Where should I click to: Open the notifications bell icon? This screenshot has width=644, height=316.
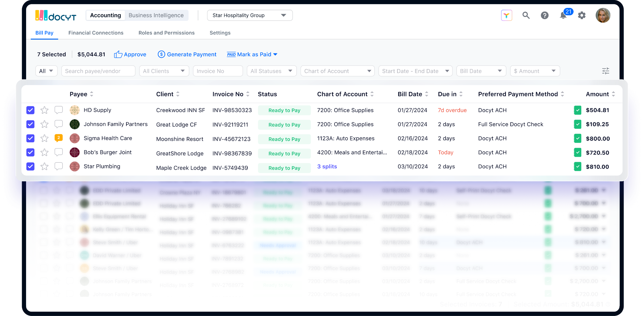coord(563,15)
